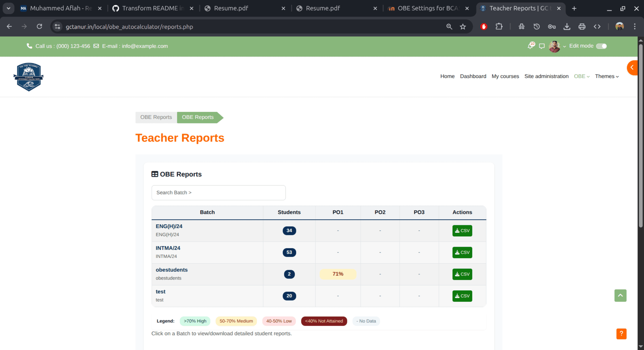
Task: Click the 71% PO1 attainment badge
Action: click(x=338, y=274)
